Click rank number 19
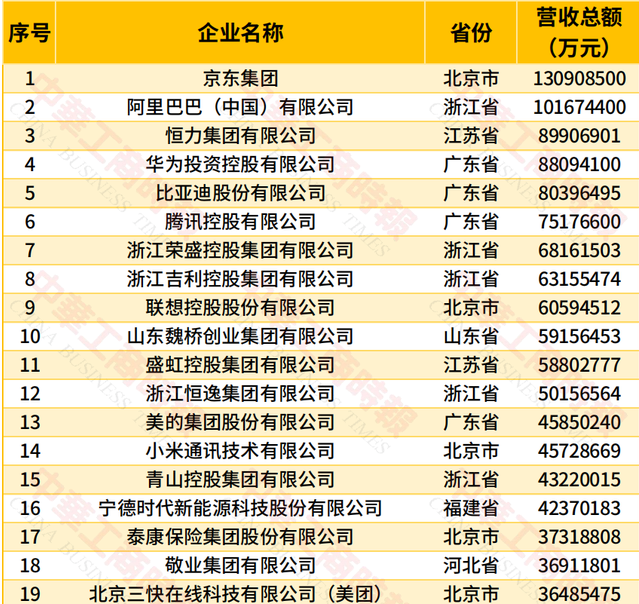639x604 pixels. [x=30, y=594]
